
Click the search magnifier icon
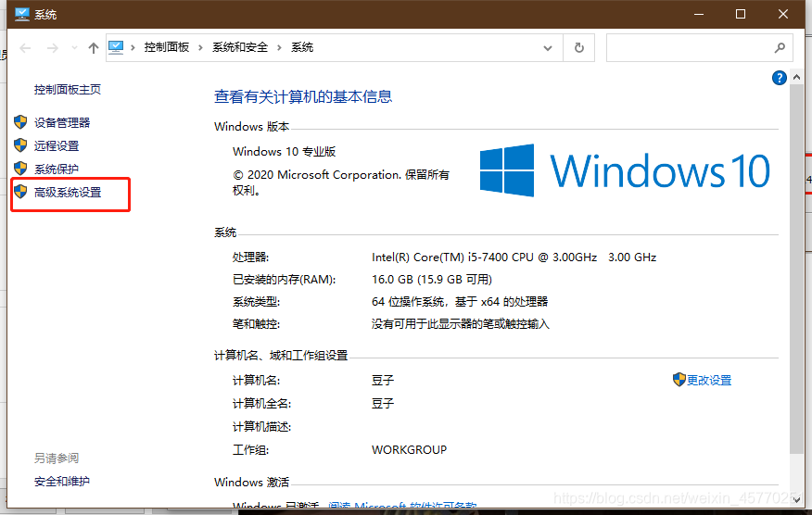(x=780, y=48)
